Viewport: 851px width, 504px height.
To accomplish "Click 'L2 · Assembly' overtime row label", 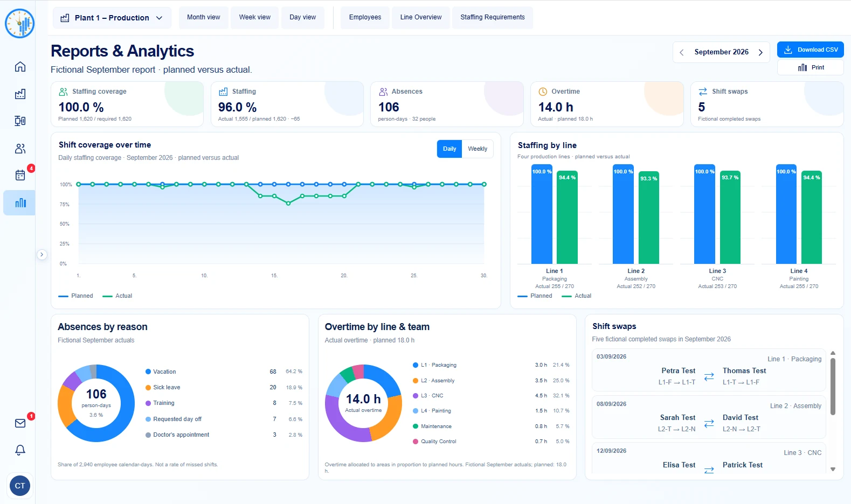I will pyautogui.click(x=438, y=381).
